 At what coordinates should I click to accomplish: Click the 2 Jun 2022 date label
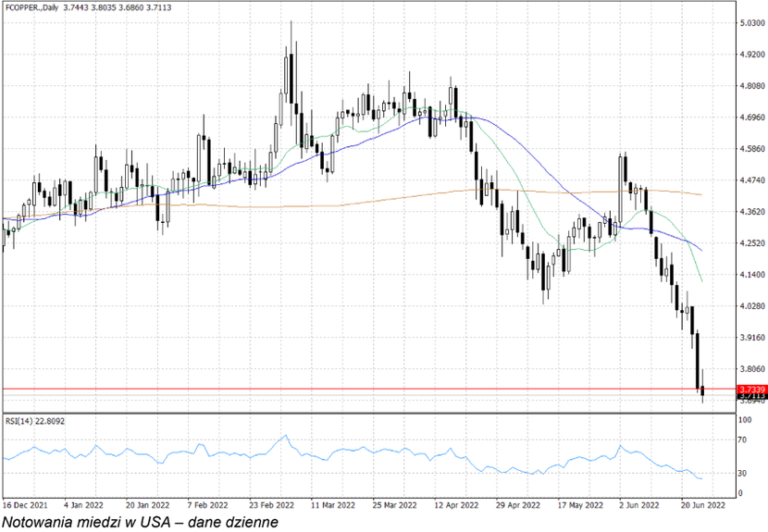(x=638, y=506)
